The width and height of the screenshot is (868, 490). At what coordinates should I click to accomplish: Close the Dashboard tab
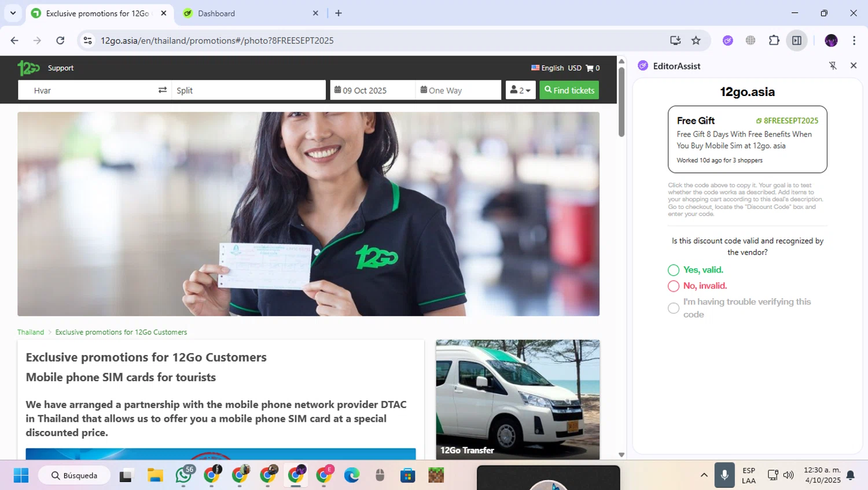315,13
